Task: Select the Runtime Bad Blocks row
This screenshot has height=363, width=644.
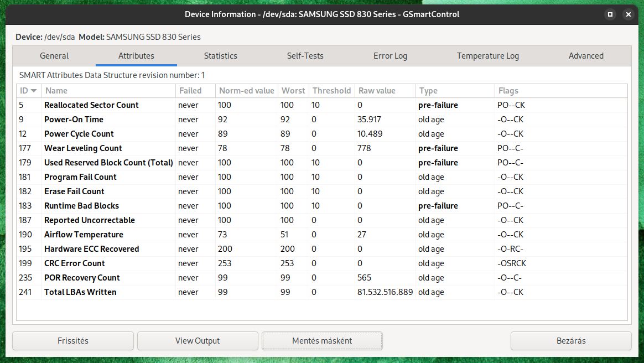Action: tap(322, 206)
